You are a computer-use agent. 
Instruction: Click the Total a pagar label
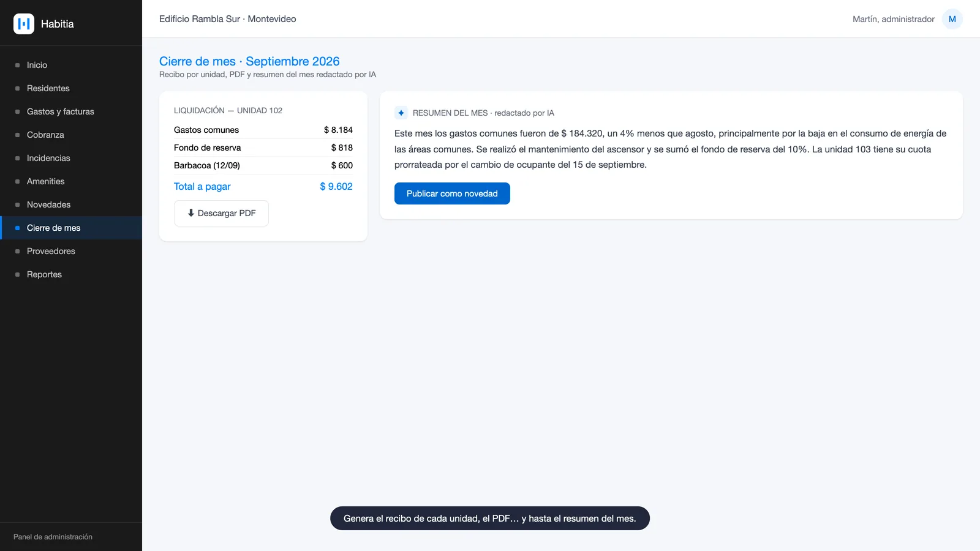(202, 186)
